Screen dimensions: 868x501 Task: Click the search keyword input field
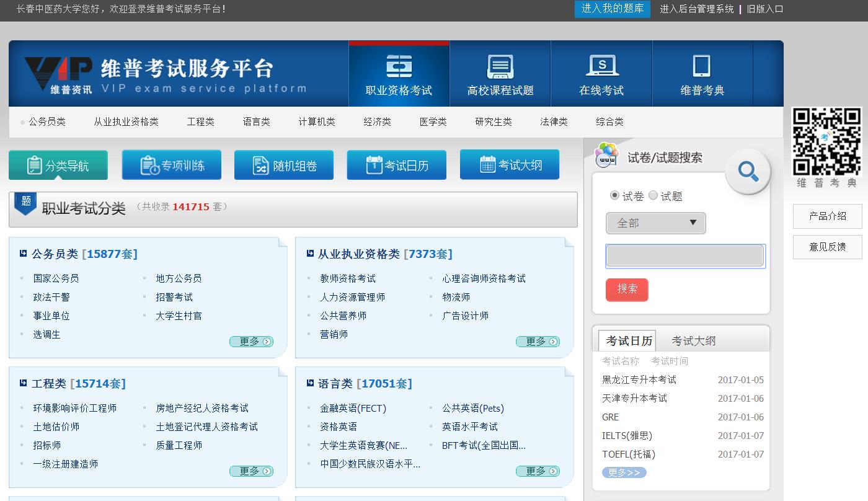click(x=685, y=256)
